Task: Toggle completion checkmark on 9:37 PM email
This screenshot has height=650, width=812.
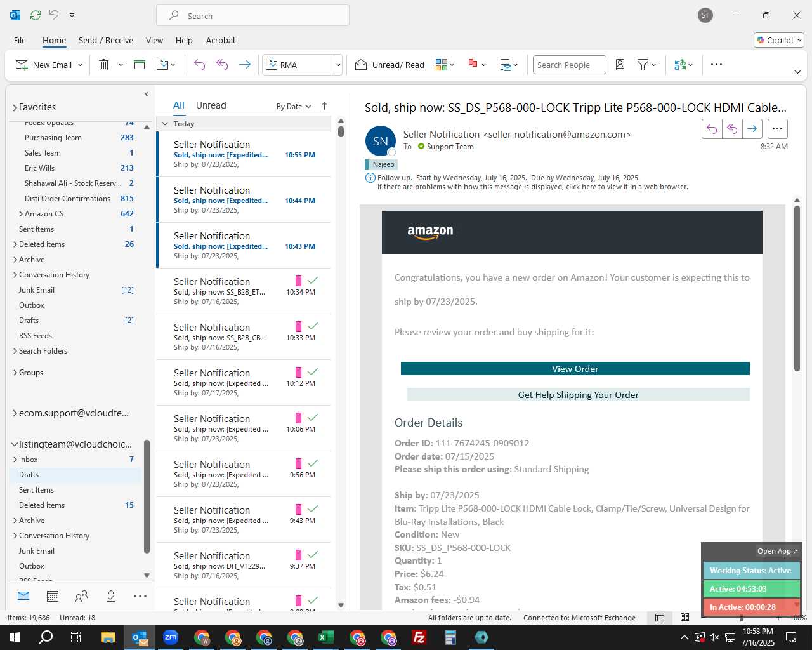Action: (x=312, y=555)
